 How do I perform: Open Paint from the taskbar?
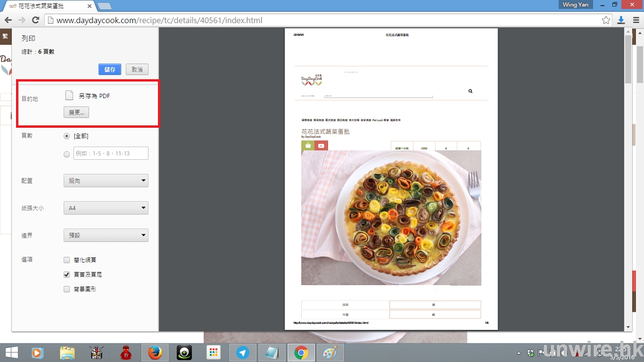[330, 353]
